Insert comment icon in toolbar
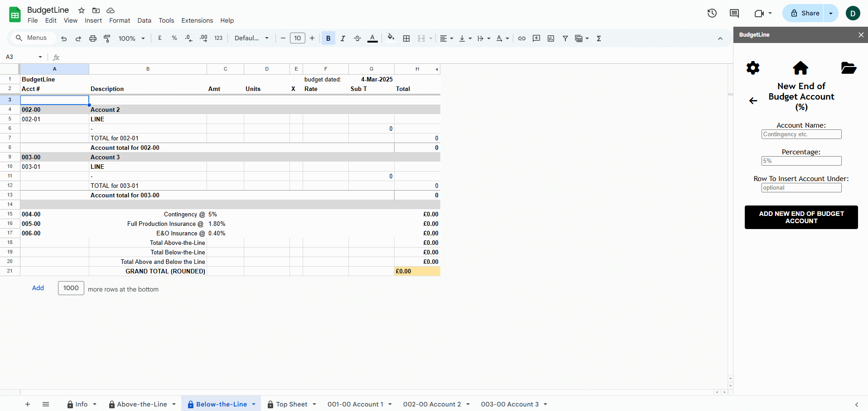Viewport: 868px width, 411px height. [x=536, y=38]
